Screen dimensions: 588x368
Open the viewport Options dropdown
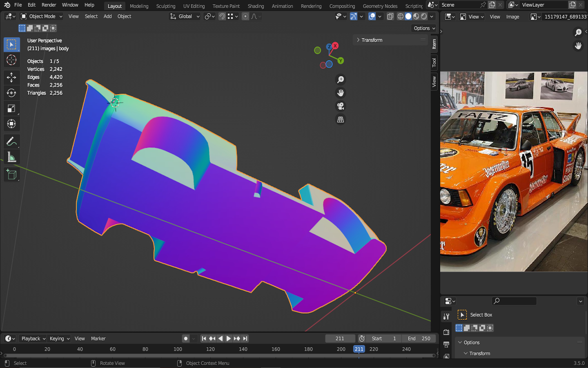point(424,28)
